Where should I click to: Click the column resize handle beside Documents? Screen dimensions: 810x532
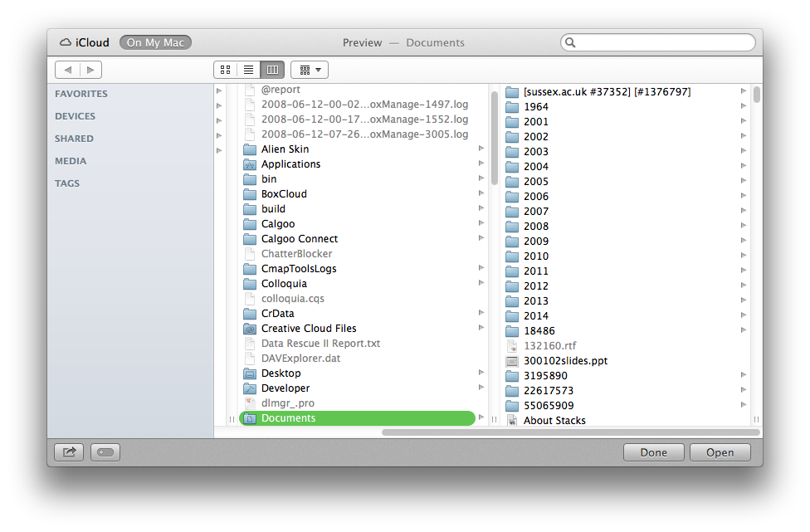(x=495, y=419)
